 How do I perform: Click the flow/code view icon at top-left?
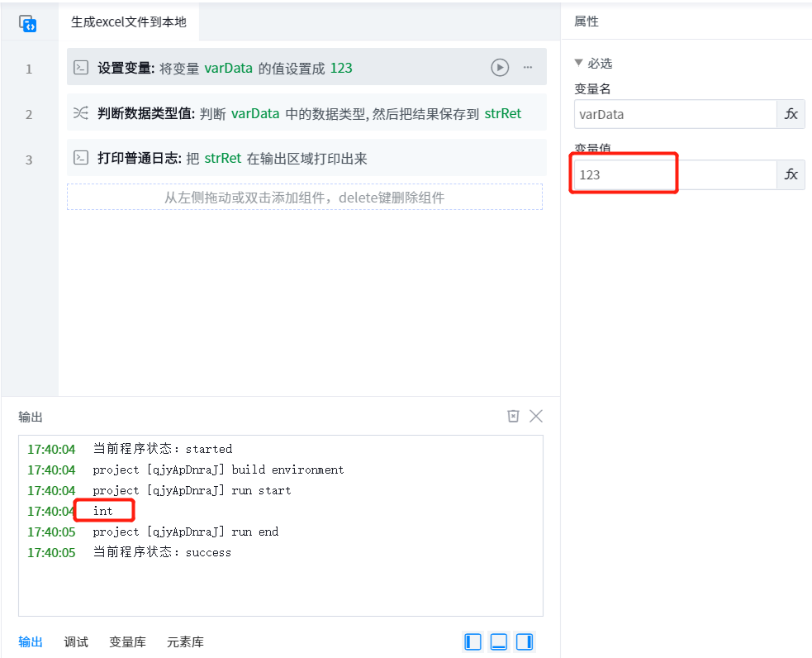click(x=28, y=23)
